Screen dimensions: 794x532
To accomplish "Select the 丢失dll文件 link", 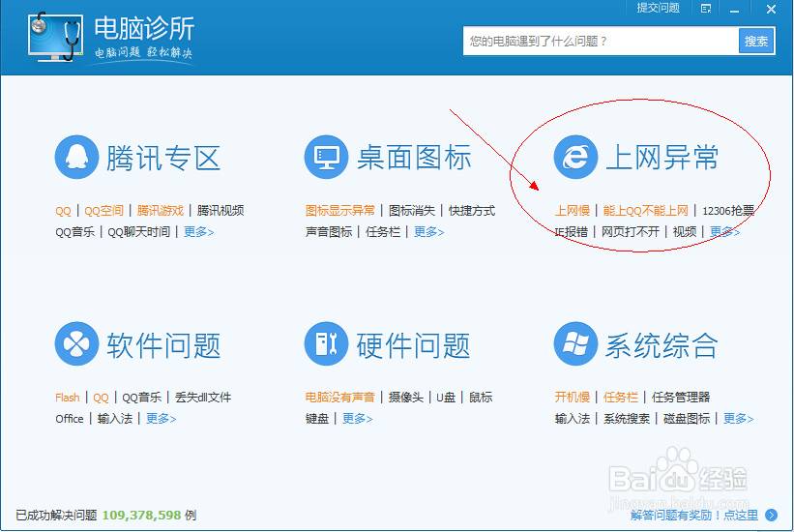I will [x=203, y=398].
